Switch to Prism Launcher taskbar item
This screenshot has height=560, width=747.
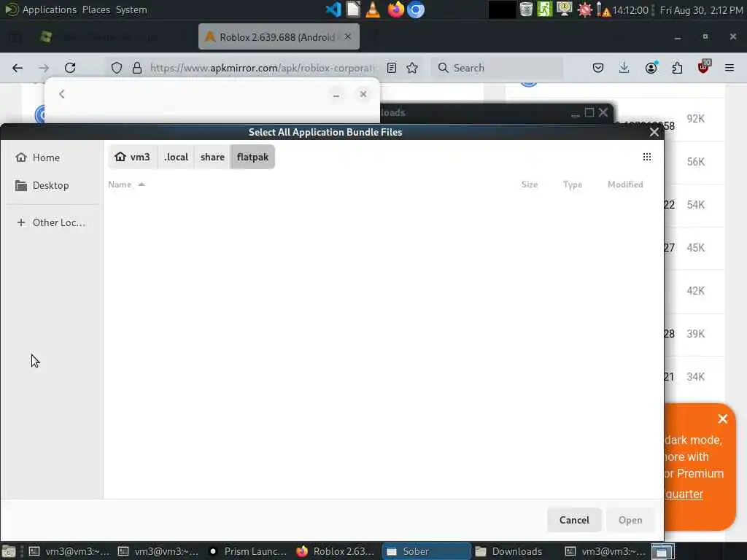(x=248, y=551)
